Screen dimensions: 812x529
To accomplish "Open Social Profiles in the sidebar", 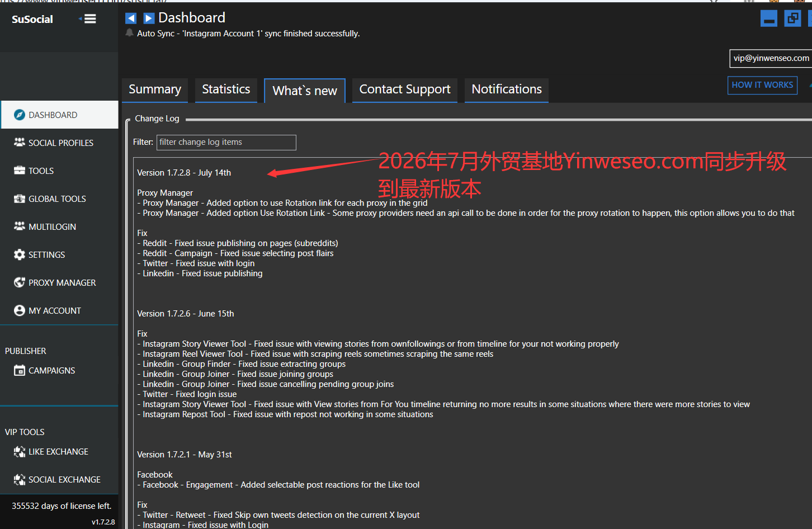I will pyautogui.click(x=59, y=143).
